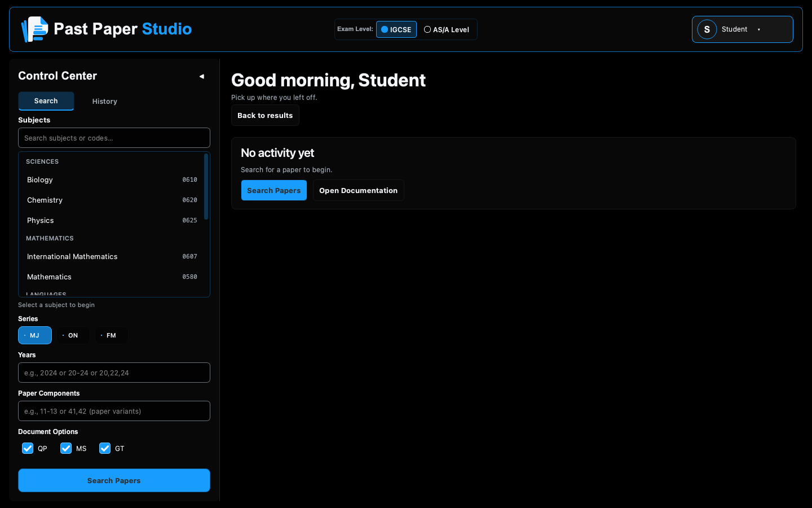
Task: Focus the Search subjects or codes field
Action: point(114,138)
